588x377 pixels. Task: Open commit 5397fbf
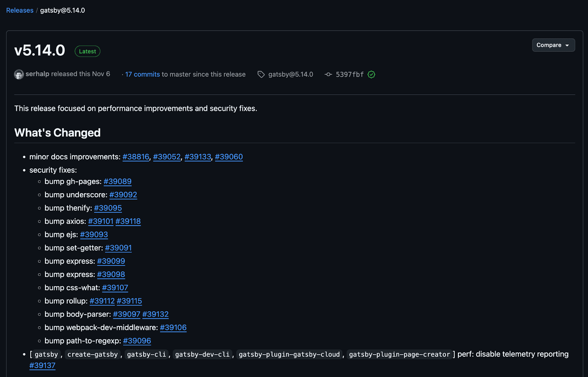point(349,75)
